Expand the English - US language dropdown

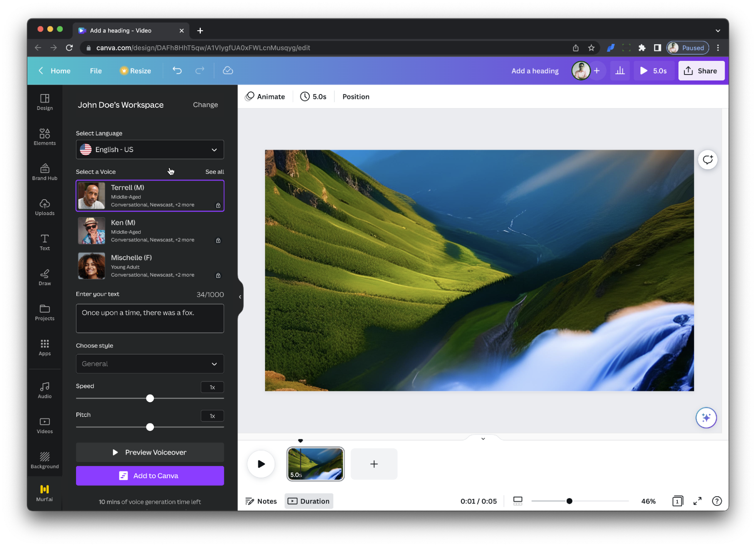[150, 150]
